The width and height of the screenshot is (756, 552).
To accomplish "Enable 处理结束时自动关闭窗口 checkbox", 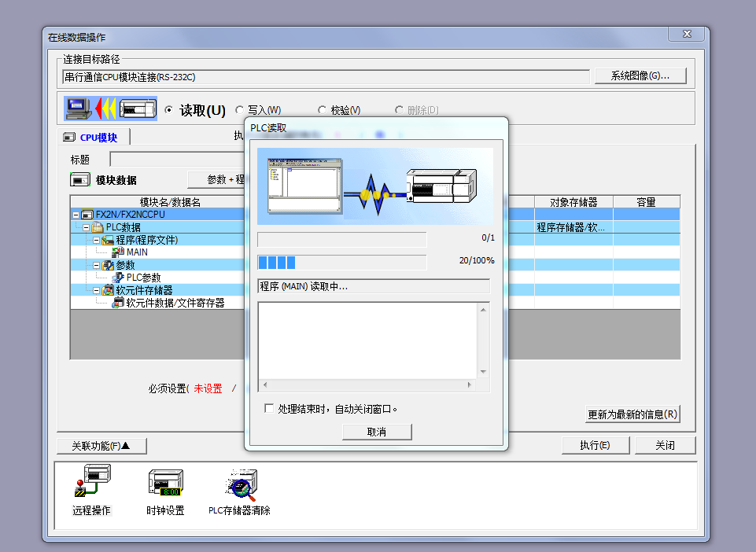I will tap(269, 409).
